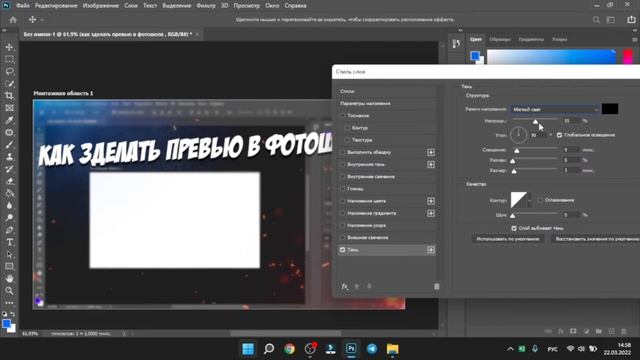Viewport: 640px width, 360px height.
Task: Open the workspace switcher icon dropdown
Action: 611,20
